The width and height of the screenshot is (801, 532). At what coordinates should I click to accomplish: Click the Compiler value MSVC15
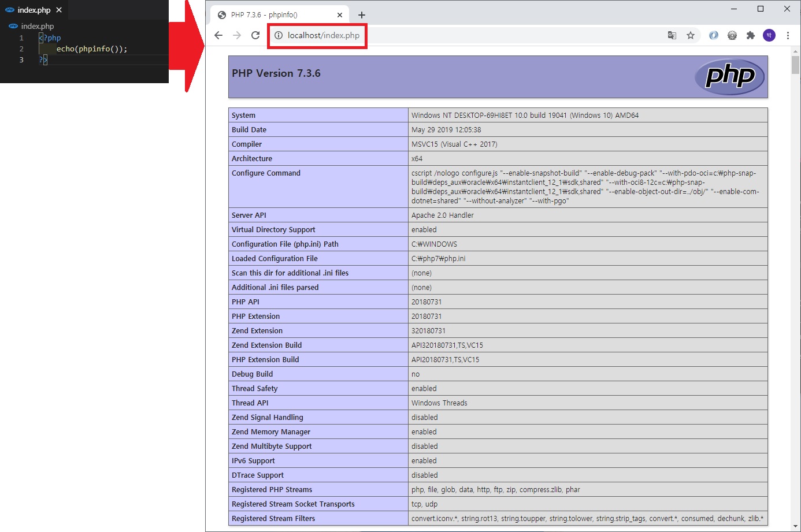coord(454,144)
